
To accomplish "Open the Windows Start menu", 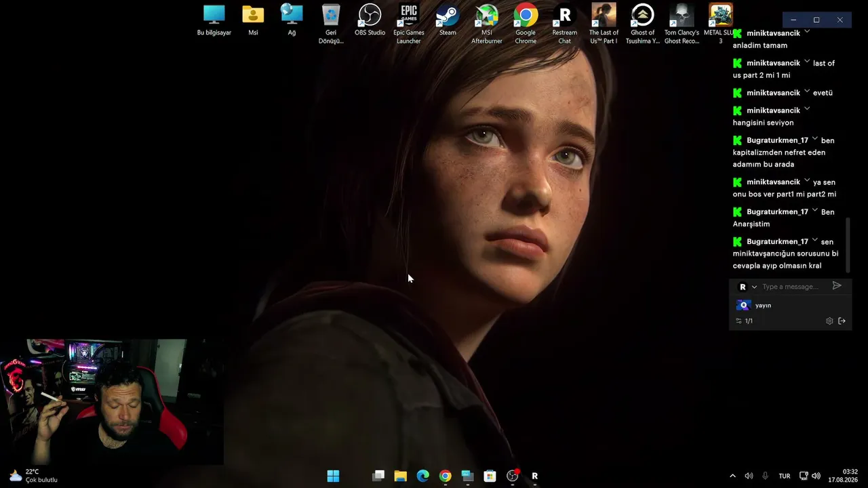I will (333, 476).
